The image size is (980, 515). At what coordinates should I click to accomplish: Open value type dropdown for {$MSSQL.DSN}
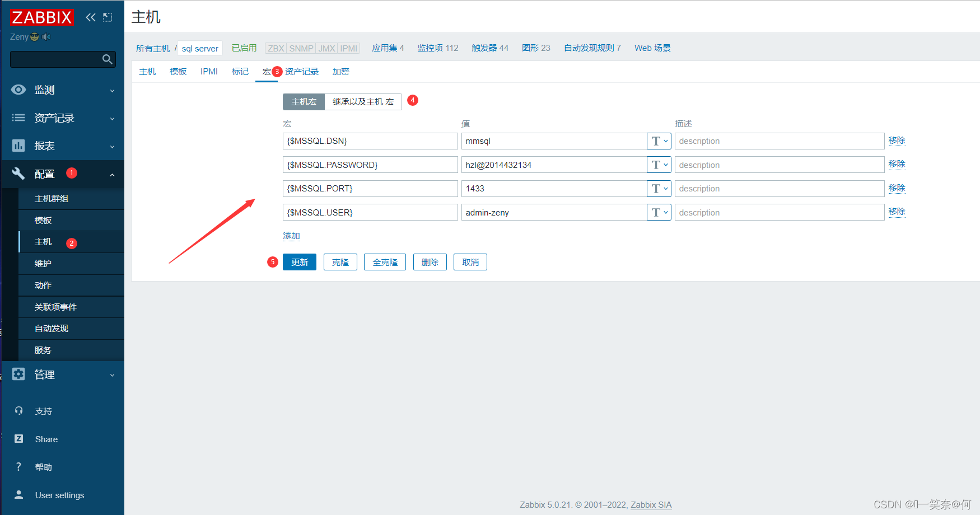659,141
